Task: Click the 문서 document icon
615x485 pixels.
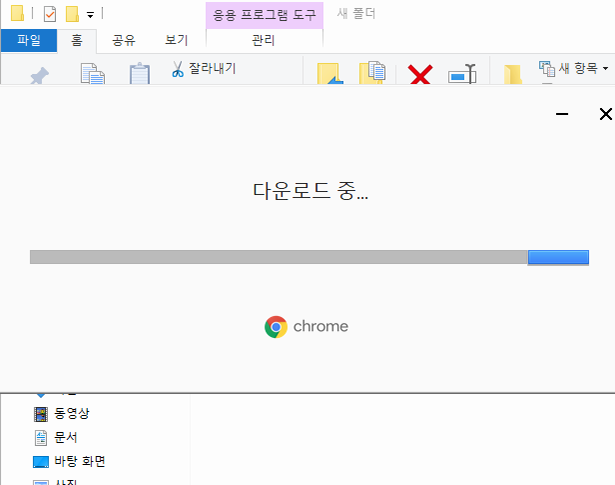Action: [x=41, y=438]
